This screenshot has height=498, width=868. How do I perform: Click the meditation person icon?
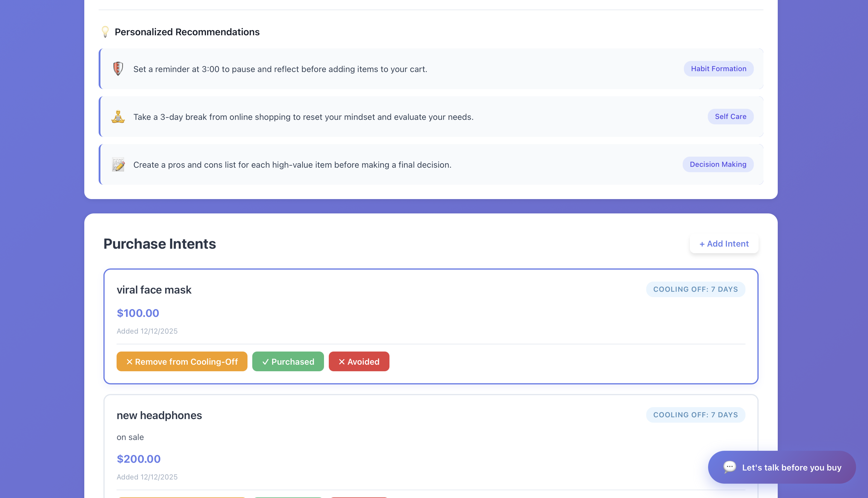point(118,117)
